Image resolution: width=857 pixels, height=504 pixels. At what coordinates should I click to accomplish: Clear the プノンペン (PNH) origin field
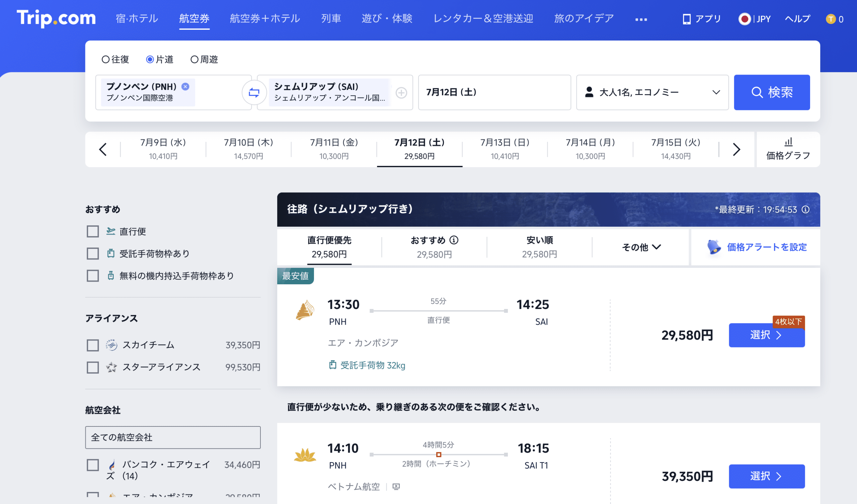point(185,87)
